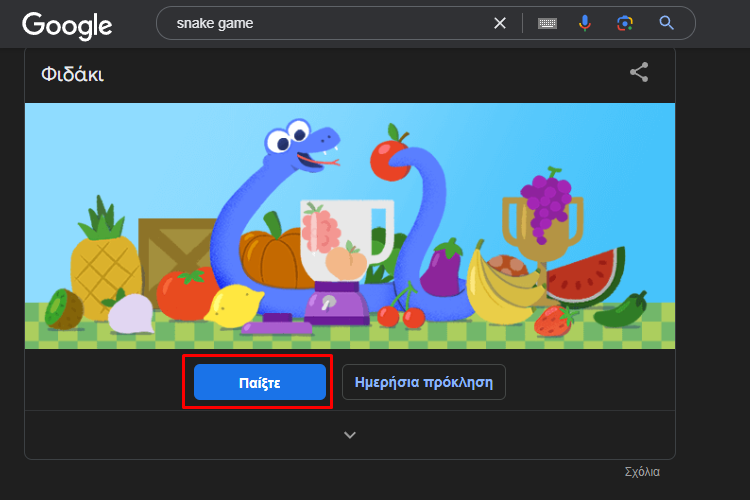Clear the search text with X icon
This screenshot has width=750, height=500.
click(x=500, y=23)
